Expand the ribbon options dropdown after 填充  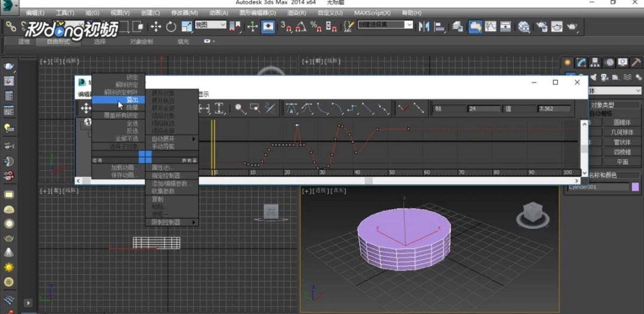(x=209, y=42)
